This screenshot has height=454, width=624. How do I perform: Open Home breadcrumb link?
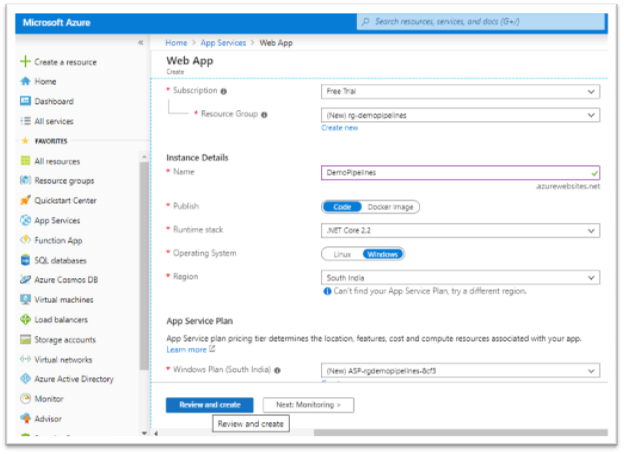[176, 43]
